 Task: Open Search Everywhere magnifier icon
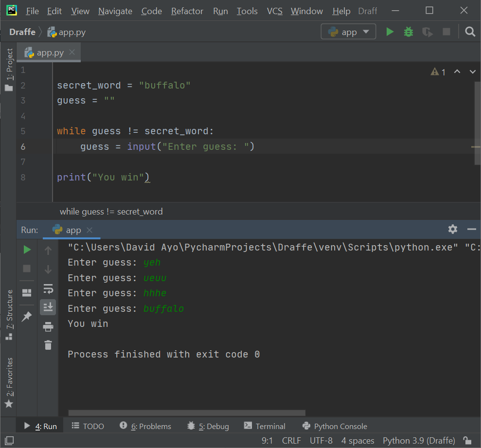[x=470, y=32]
